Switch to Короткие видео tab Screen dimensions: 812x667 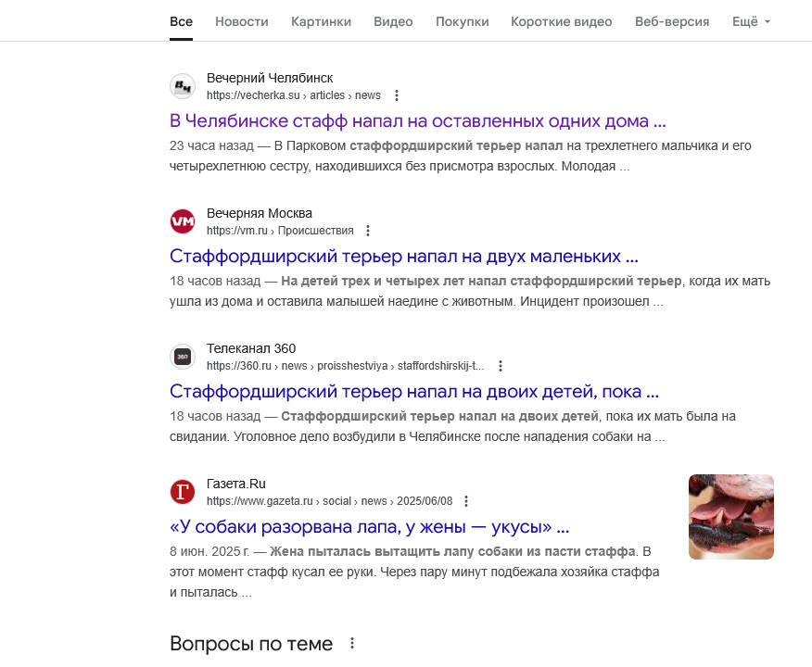click(562, 21)
